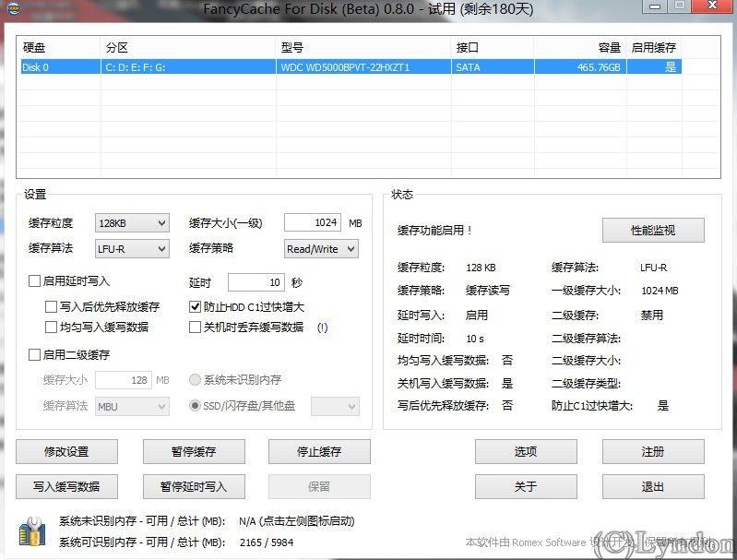Click 写入缓写数据 button
Screen dimensions: 737x560
point(66,486)
